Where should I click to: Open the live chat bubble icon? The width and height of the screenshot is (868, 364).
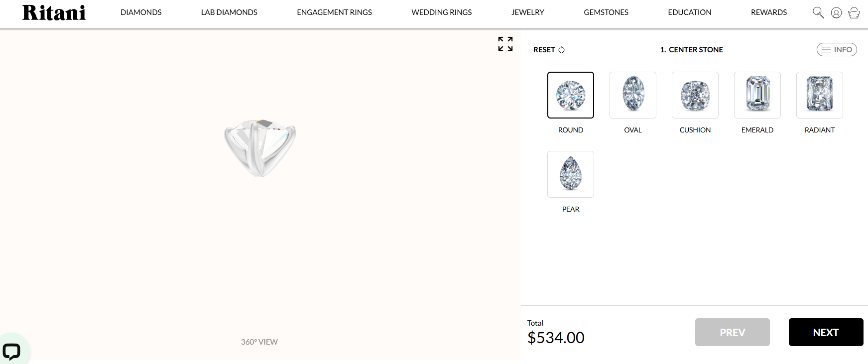tap(11, 351)
